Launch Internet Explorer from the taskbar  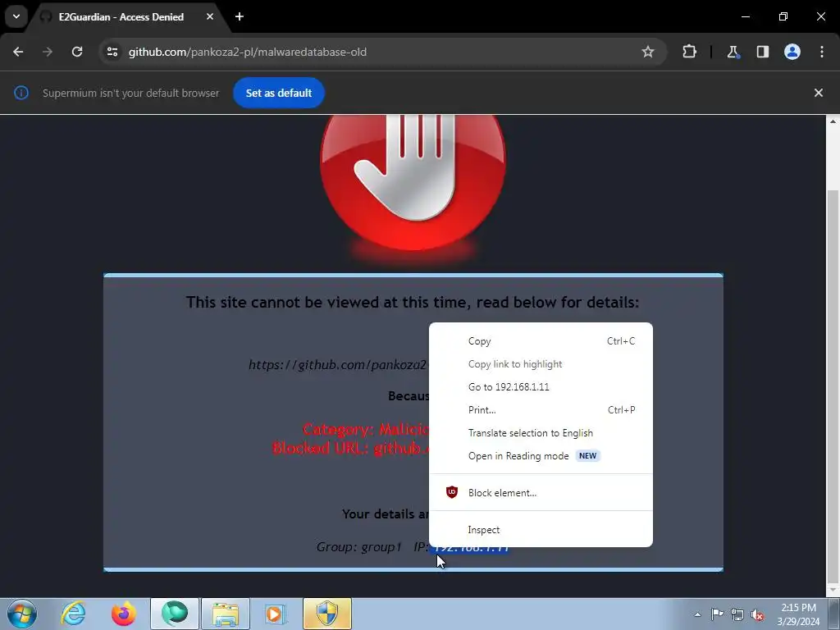point(73,614)
